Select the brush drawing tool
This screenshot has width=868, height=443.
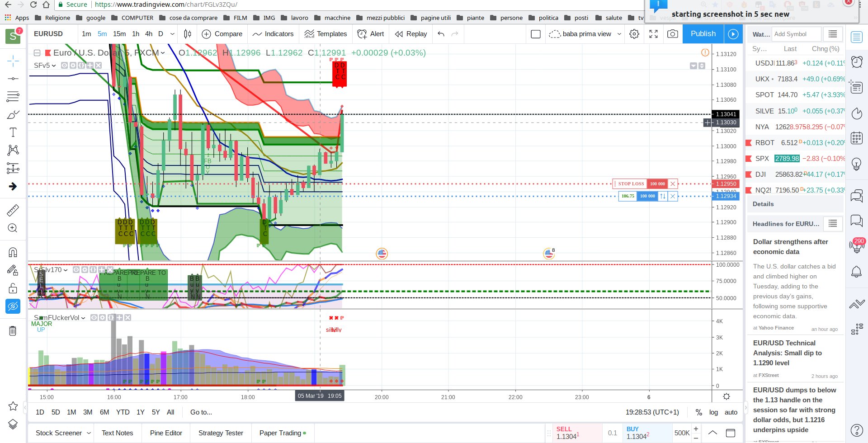click(13, 114)
